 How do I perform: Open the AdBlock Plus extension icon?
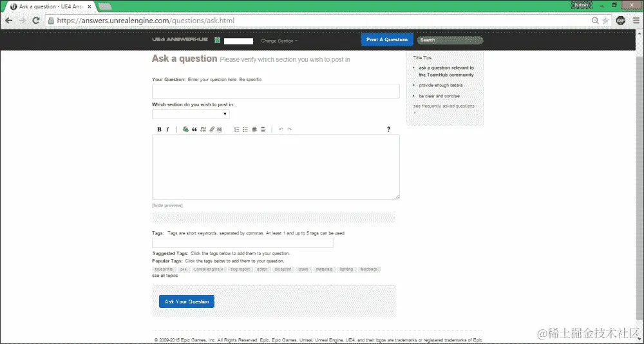pyautogui.click(x=621, y=21)
